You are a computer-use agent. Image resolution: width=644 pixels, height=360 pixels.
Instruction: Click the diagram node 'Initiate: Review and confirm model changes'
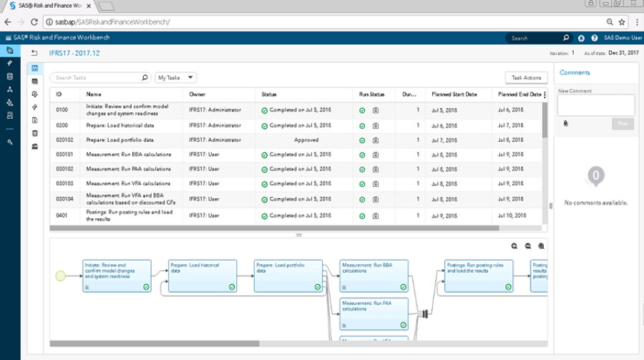pyautogui.click(x=117, y=276)
